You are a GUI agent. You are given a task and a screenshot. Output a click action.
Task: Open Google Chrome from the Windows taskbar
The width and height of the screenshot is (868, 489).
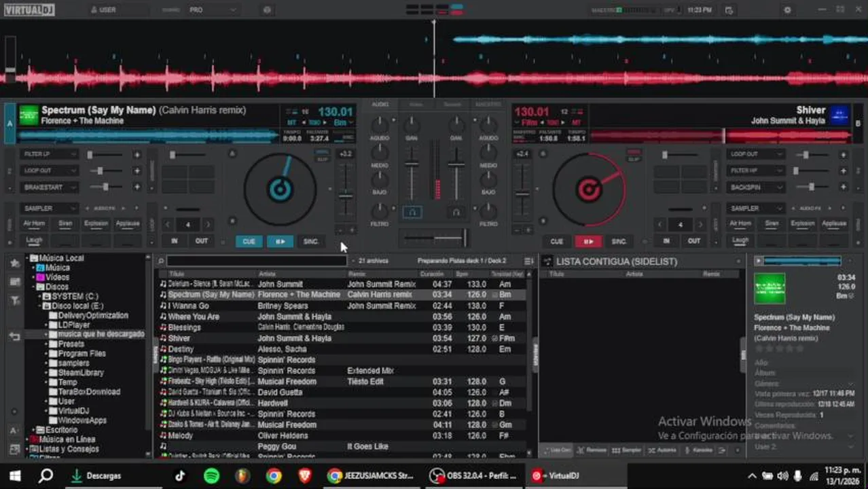[274, 475]
